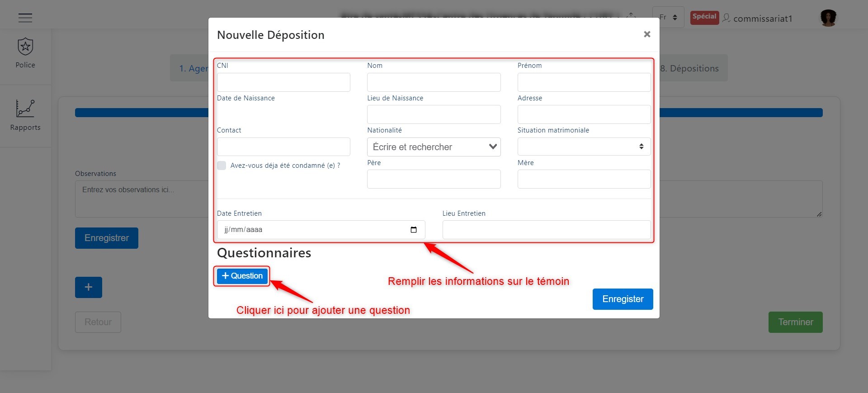Click the Enregister button in dialog

[623, 299]
